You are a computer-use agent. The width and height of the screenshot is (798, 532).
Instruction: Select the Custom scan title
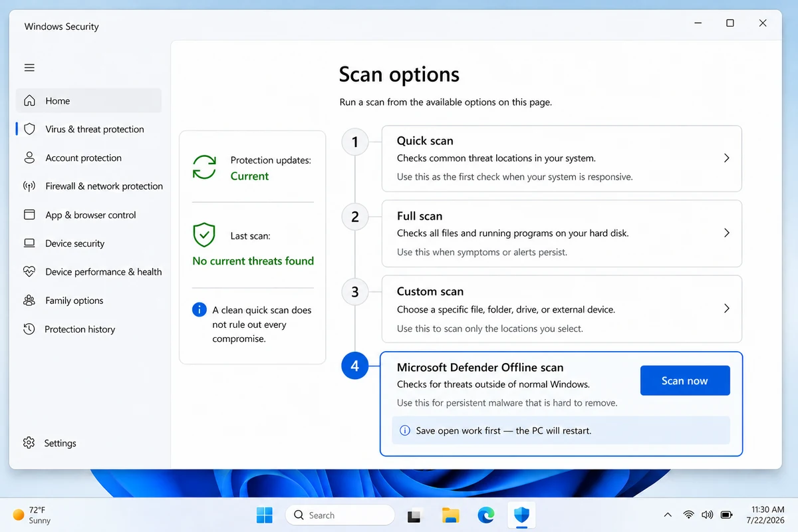click(x=430, y=291)
